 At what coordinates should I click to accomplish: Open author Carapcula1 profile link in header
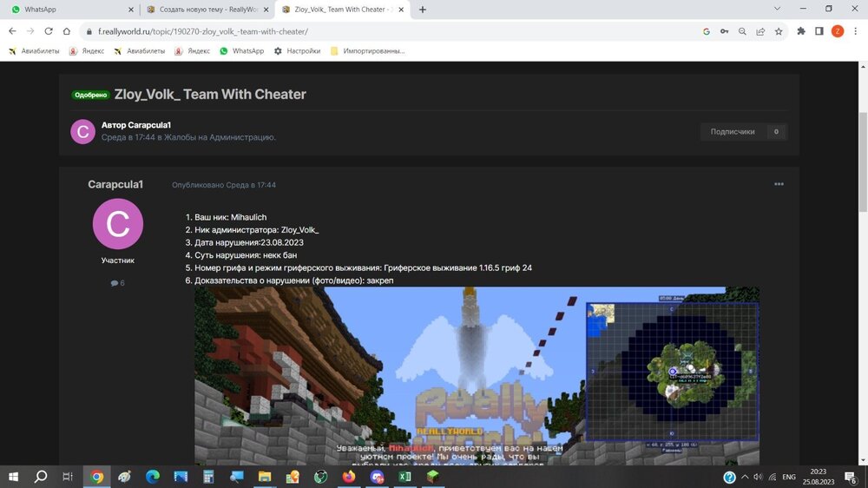[x=149, y=125]
